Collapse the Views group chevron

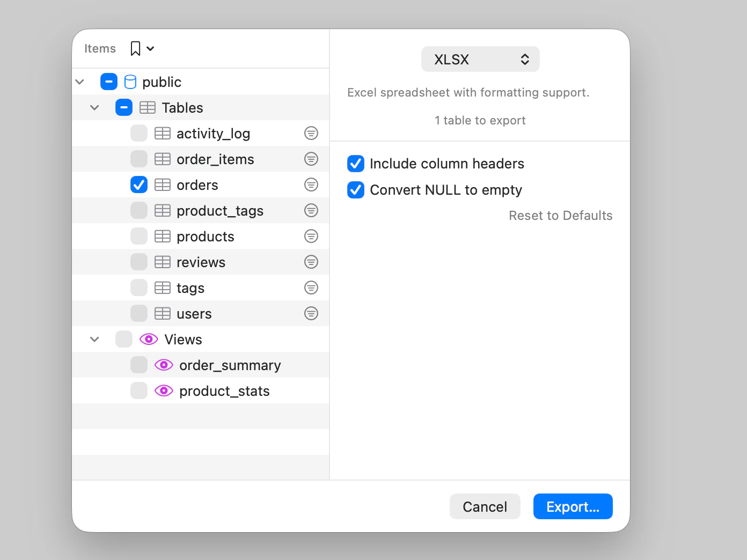(95, 339)
